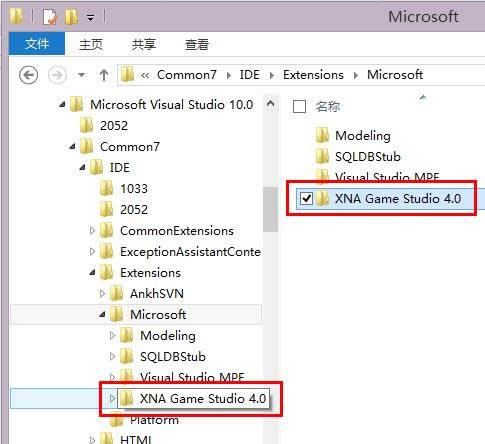Screen dimensions: 485x444
Task: Select Common7 in the navigation tree
Action: pos(130,147)
